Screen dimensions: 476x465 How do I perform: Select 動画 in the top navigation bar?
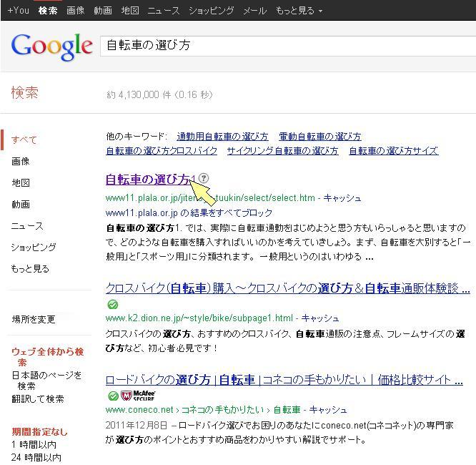click(x=103, y=11)
